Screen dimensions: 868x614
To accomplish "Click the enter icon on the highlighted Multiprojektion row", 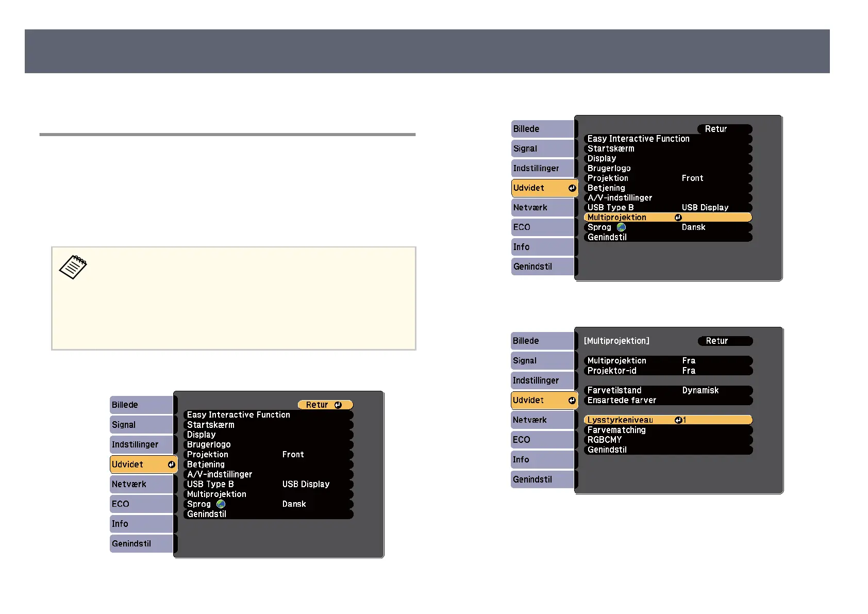I will (x=678, y=218).
